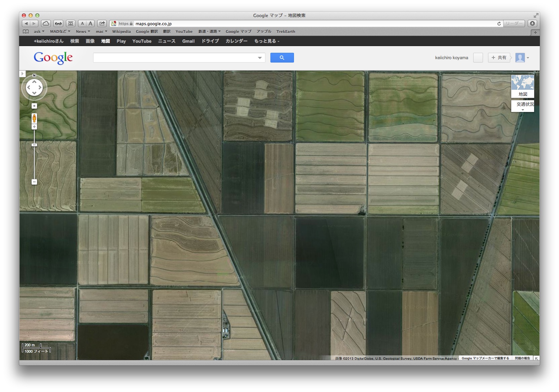Enter full screen with the arrows icon
Screen dimensions: 559x392
pyautogui.click(x=536, y=15)
